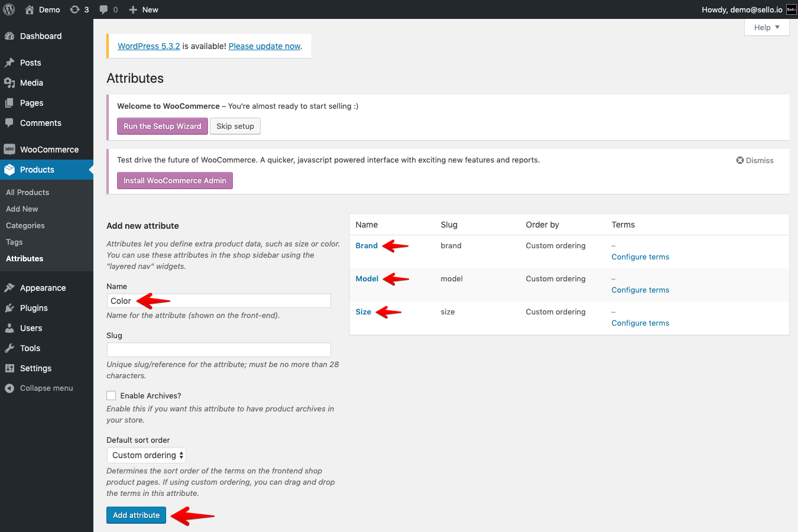Image resolution: width=798 pixels, height=532 pixels.
Task: Open the WordPress 5.3.2 link
Action: (149, 46)
